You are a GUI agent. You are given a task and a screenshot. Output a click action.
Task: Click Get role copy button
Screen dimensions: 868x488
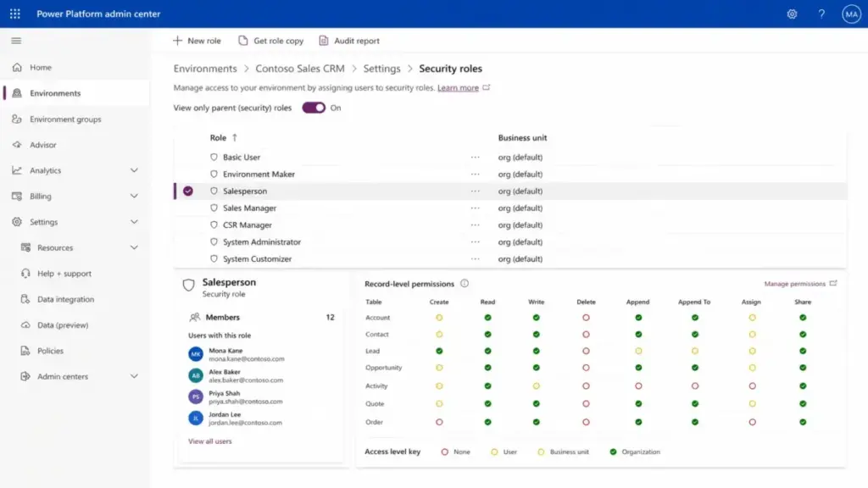[x=271, y=41]
